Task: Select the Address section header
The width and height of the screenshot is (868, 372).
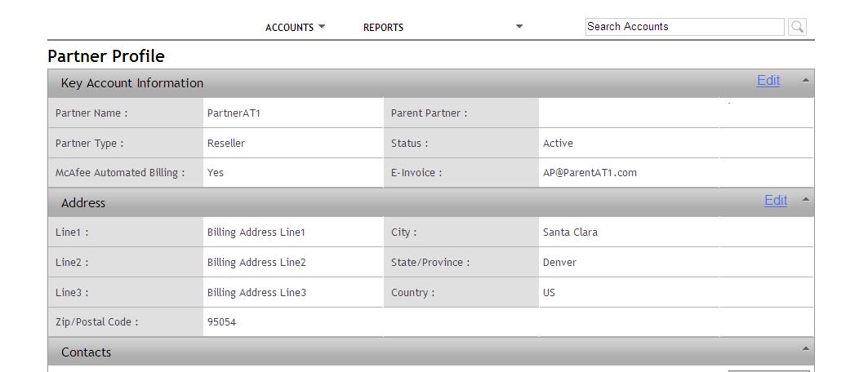Action: [x=430, y=203]
